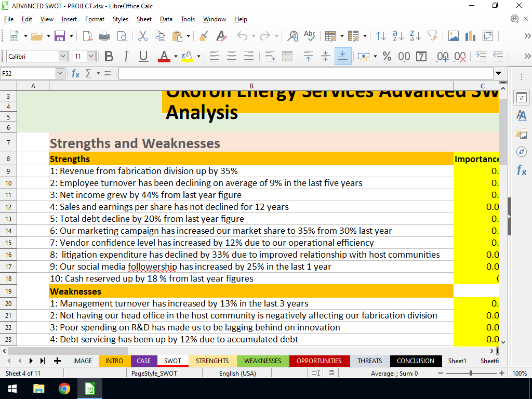Click in the formula input line
The width and height of the screenshot is (532, 399).
click(305, 74)
